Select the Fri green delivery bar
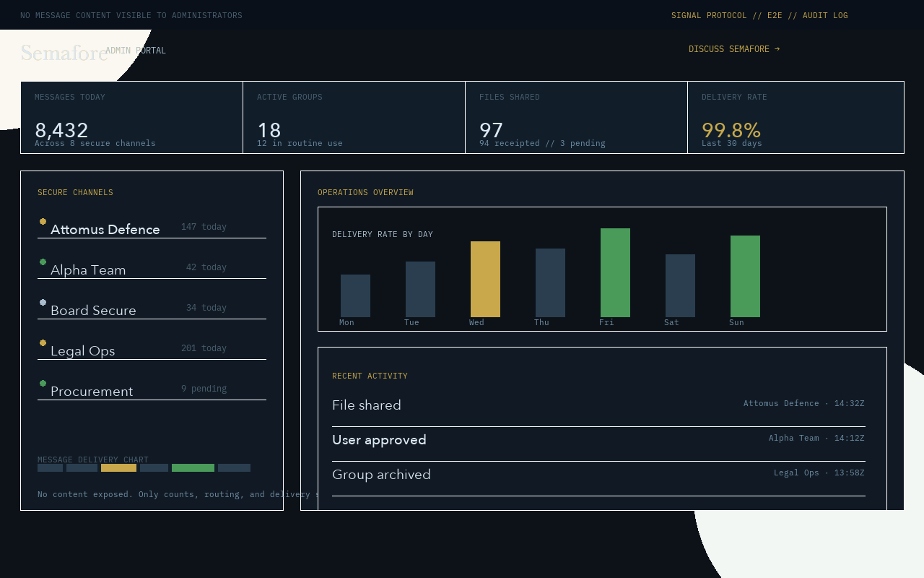This screenshot has height=578, width=924. coord(615,272)
